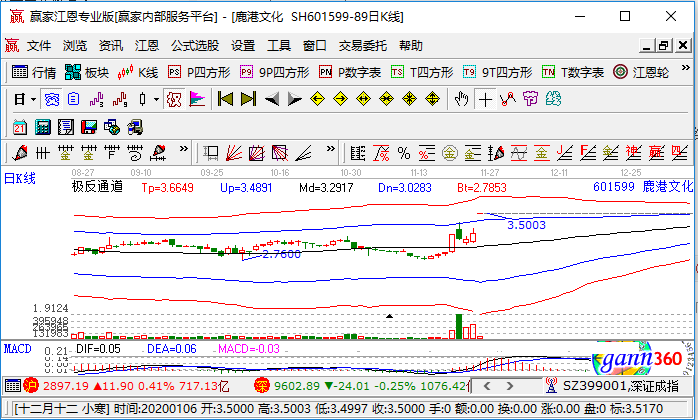
Task: Click the black percent sign tool
Action: pyautogui.click(x=404, y=154)
